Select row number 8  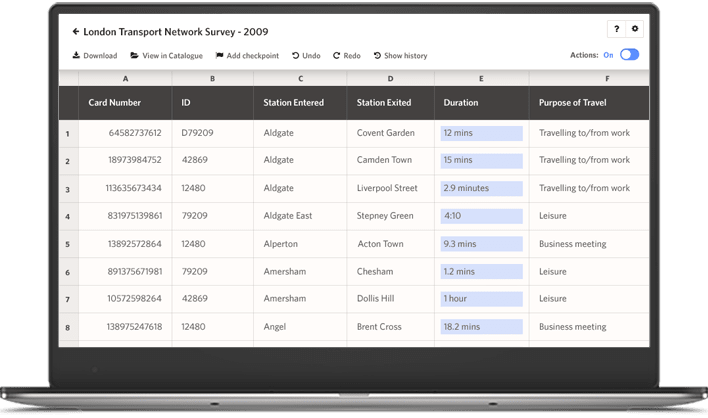[x=68, y=327]
